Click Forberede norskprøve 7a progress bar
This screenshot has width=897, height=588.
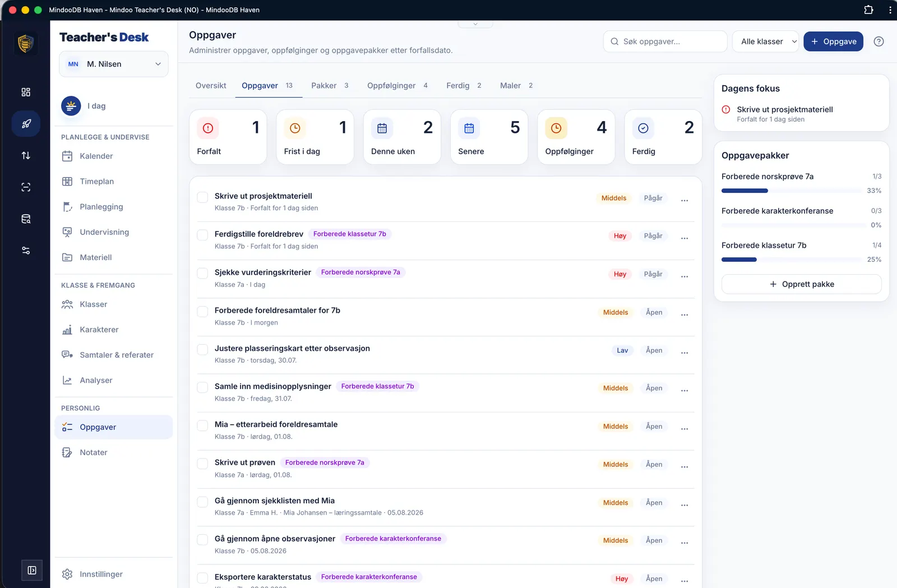(791, 191)
